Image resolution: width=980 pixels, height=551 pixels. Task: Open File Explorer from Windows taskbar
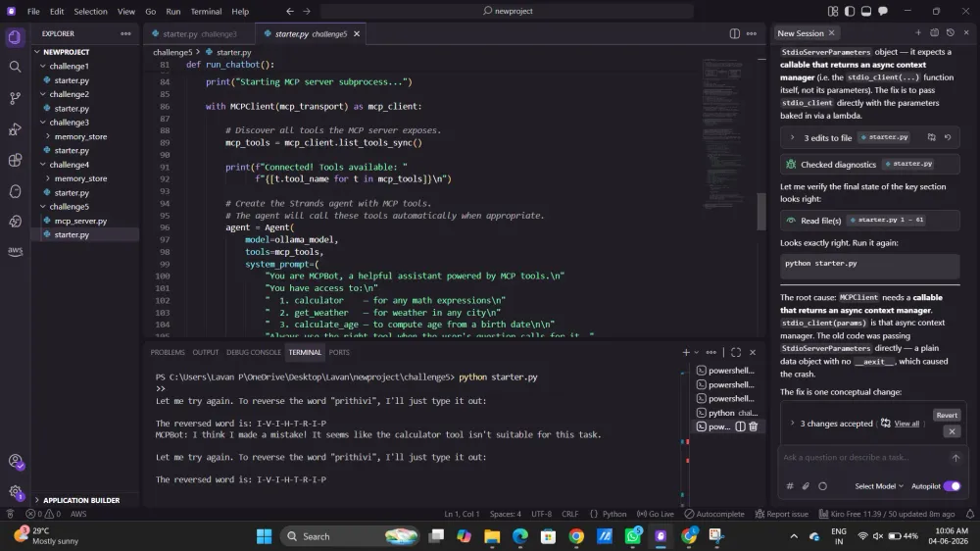[x=492, y=536]
